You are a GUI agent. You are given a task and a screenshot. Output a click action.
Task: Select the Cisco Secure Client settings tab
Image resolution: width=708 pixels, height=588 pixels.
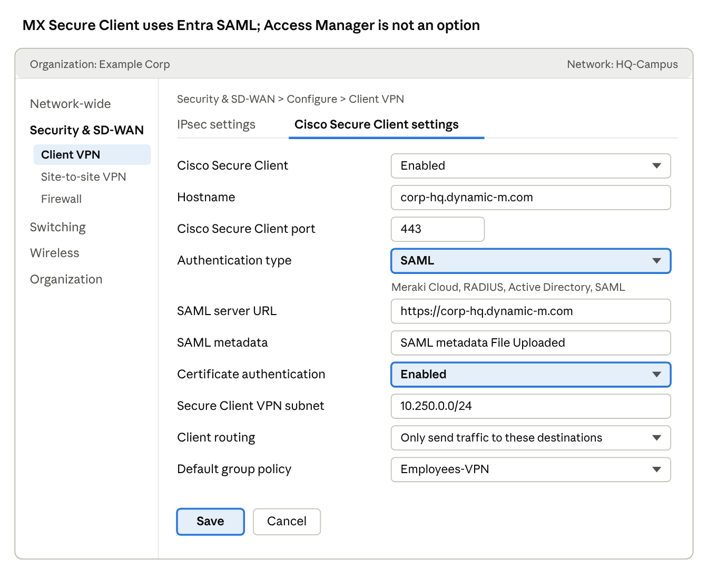point(376,124)
